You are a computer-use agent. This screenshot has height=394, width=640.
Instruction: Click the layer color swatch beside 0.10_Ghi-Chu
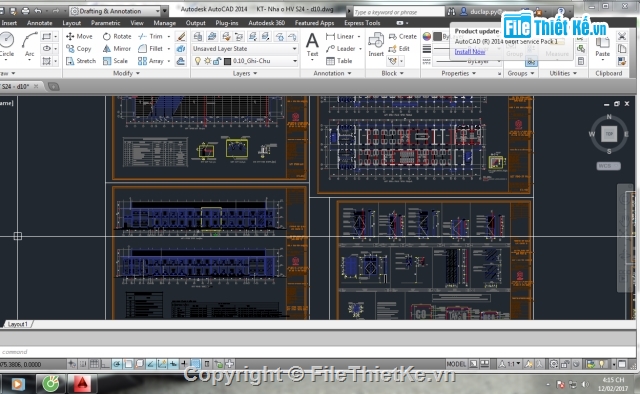(x=228, y=61)
